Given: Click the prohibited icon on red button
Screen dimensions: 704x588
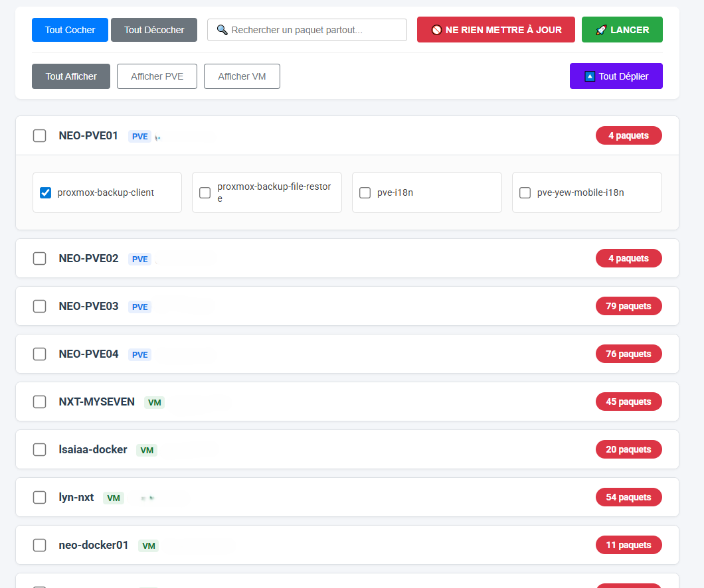Looking at the screenshot, I should coord(436,30).
